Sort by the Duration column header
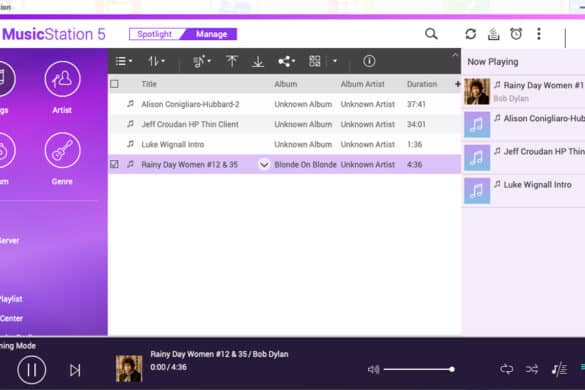 (422, 84)
